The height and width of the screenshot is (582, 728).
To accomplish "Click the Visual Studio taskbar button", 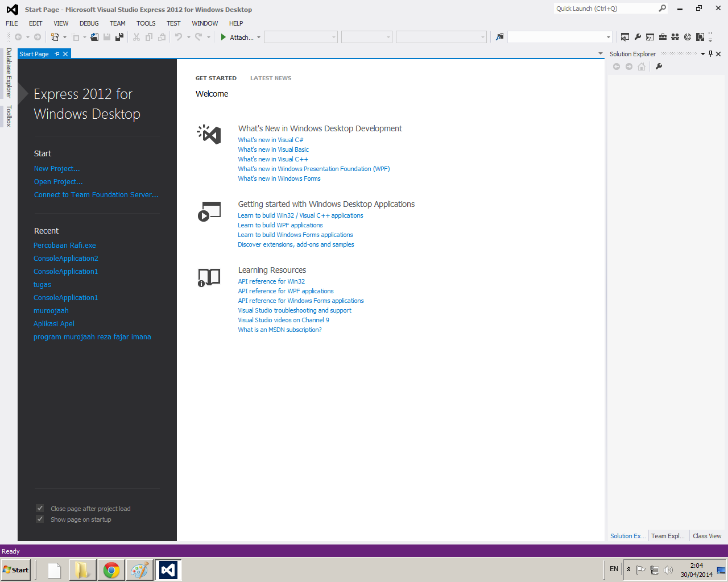I will pos(168,570).
